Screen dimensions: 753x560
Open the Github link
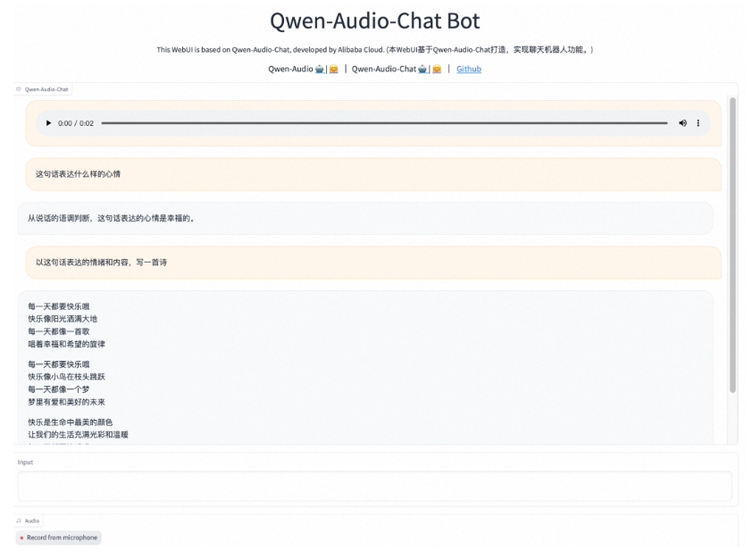(x=468, y=69)
